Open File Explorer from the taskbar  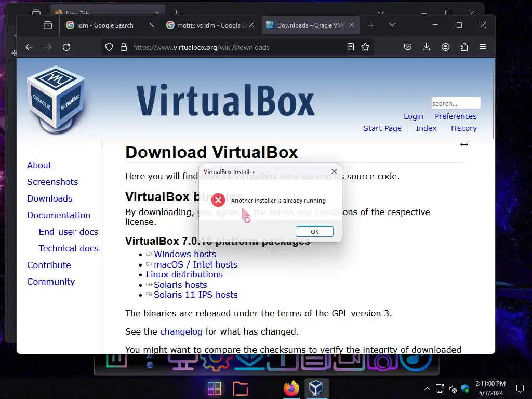241,389
